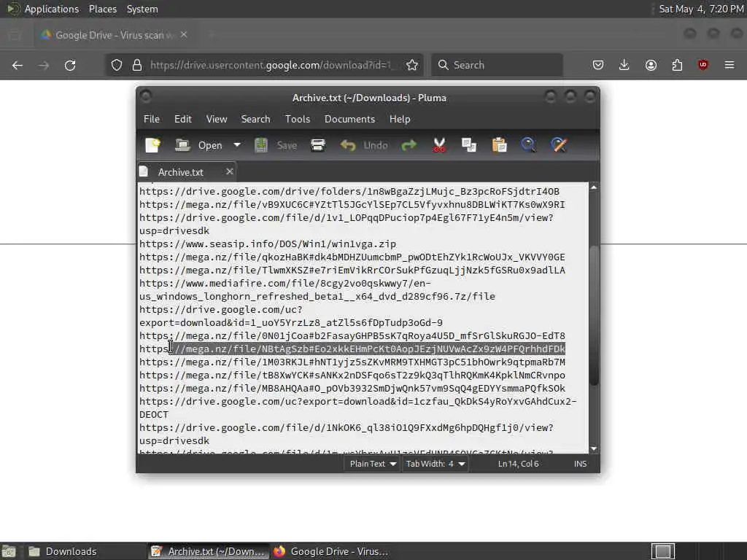
Task: Reload the Firefox page
Action: 70,65
